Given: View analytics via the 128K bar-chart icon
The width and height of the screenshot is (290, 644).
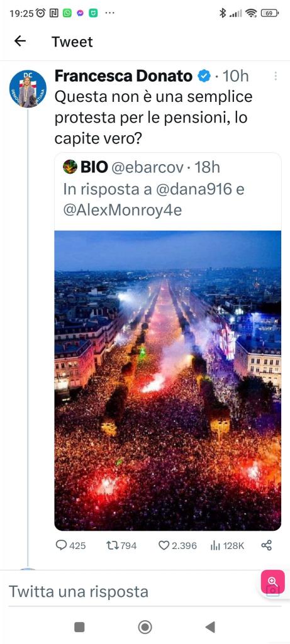Looking at the screenshot, I should point(215,545).
